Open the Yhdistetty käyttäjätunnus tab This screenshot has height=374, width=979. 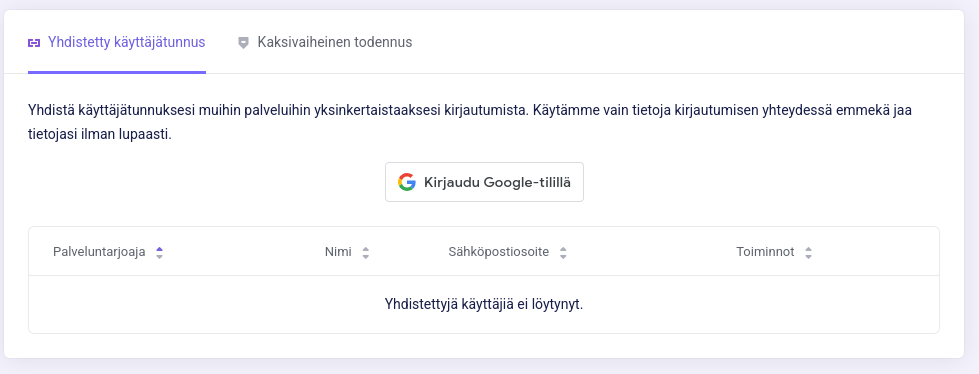[x=117, y=42]
